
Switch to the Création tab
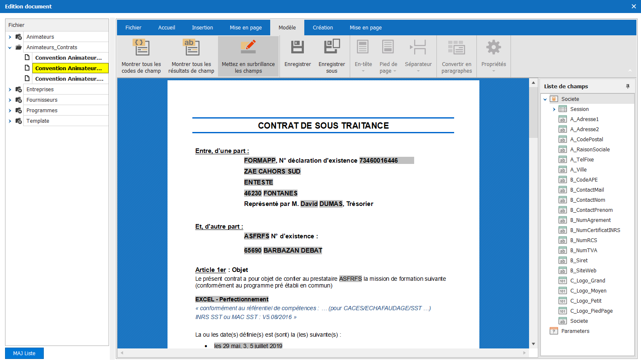point(323,28)
